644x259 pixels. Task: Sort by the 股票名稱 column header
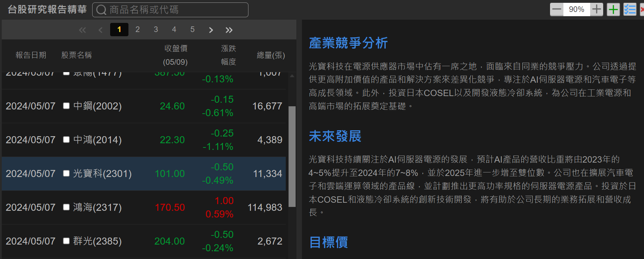[76, 55]
